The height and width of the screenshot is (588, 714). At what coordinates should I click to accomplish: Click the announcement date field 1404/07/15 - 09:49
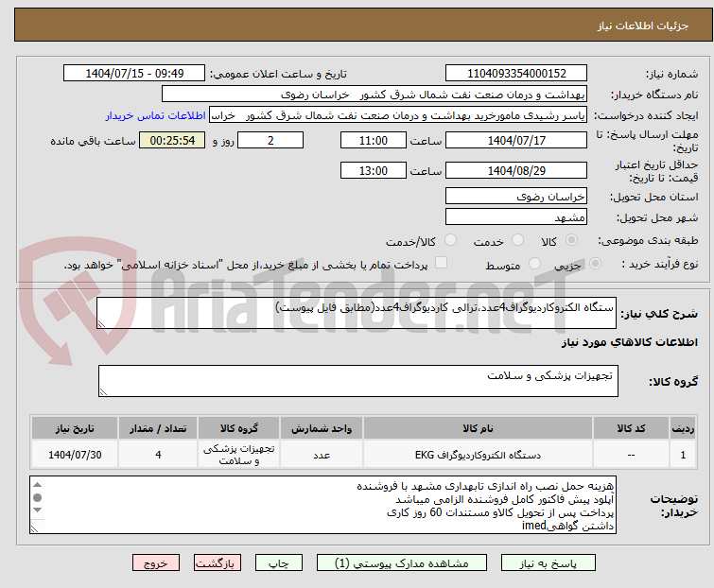pyautogui.click(x=134, y=74)
